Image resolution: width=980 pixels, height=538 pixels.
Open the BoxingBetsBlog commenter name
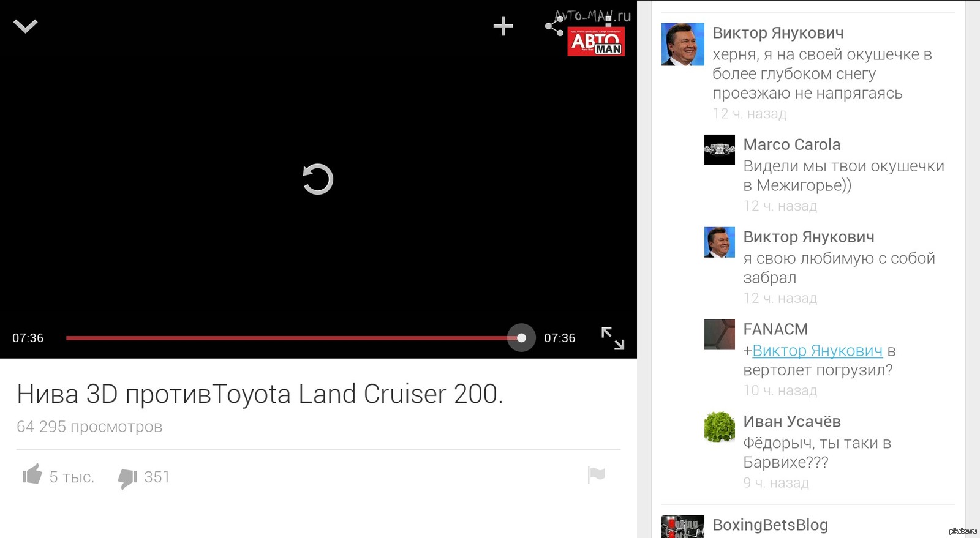click(770, 525)
